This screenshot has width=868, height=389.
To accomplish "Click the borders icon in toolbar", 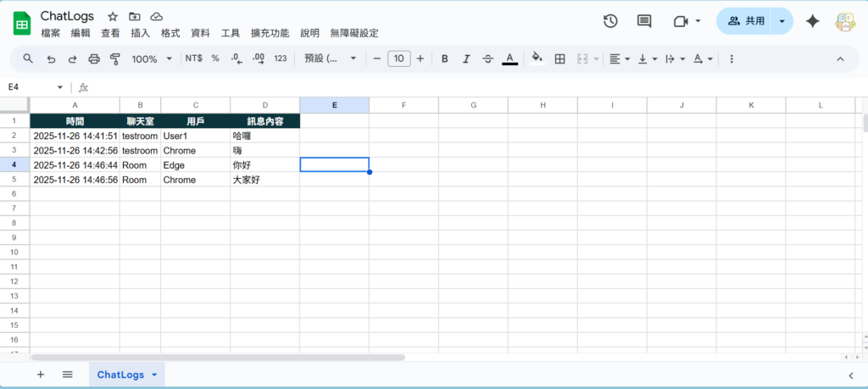I will pyautogui.click(x=559, y=58).
